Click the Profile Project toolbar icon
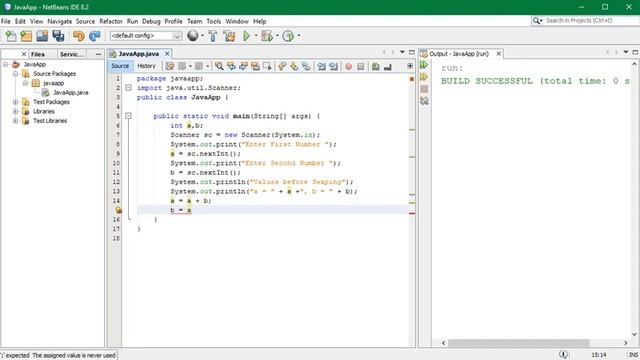 [288, 36]
